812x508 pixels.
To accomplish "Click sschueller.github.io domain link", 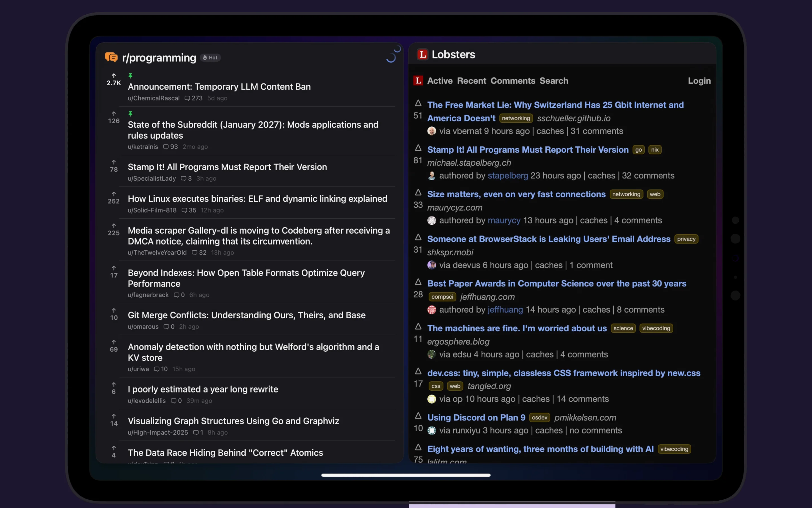I will pyautogui.click(x=573, y=118).
